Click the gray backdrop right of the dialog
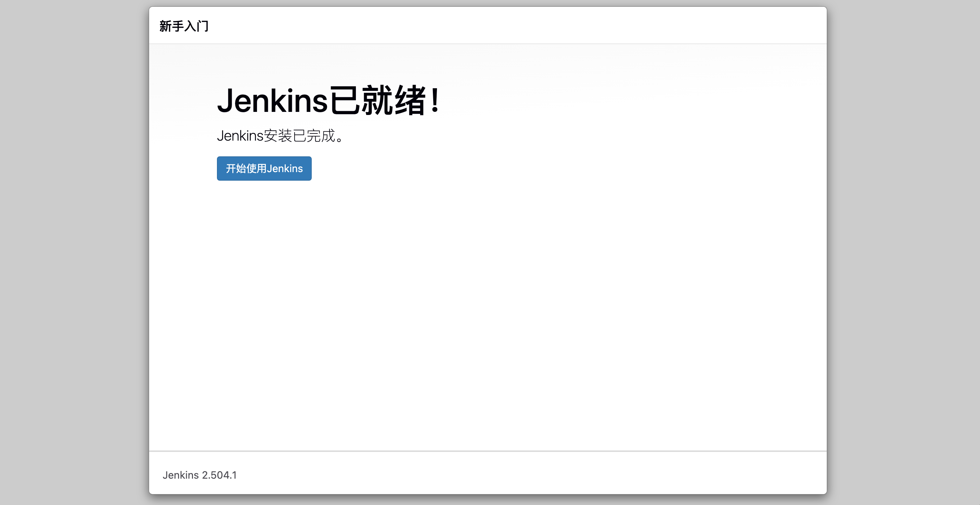This screenshot has width=980, height=505. click(x=904, y=251)
